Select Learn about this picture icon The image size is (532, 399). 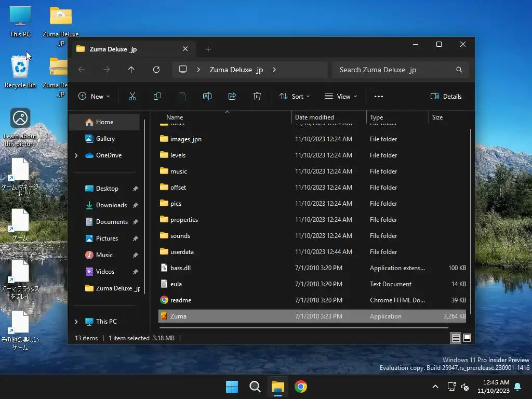[x=20, y=127]
